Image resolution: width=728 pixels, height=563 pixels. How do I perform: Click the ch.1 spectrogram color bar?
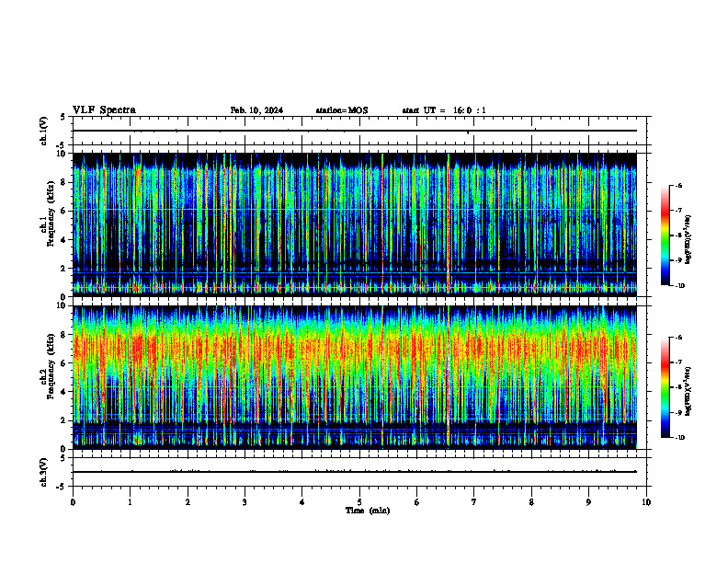pyautogui.click(x=665, y=236)
